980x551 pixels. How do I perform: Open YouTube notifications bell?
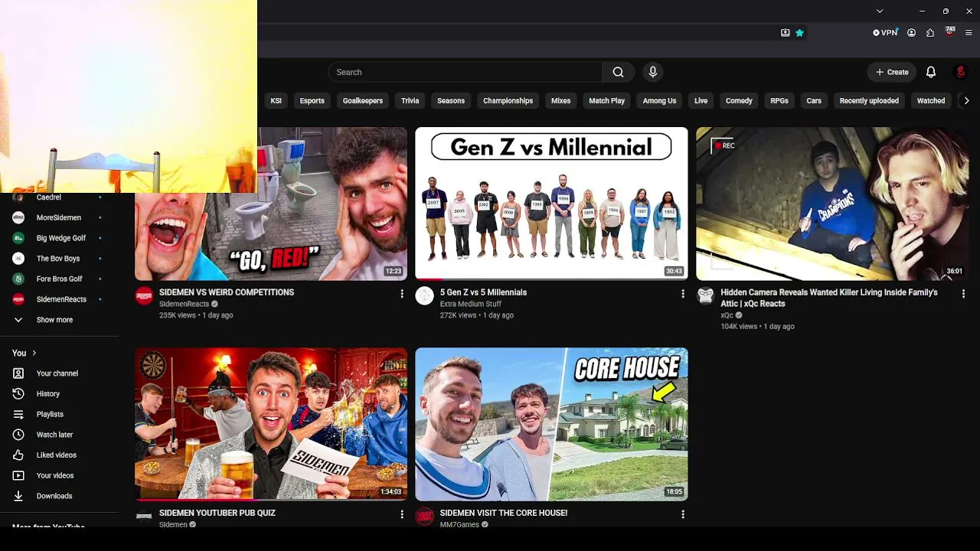point(931,72)
